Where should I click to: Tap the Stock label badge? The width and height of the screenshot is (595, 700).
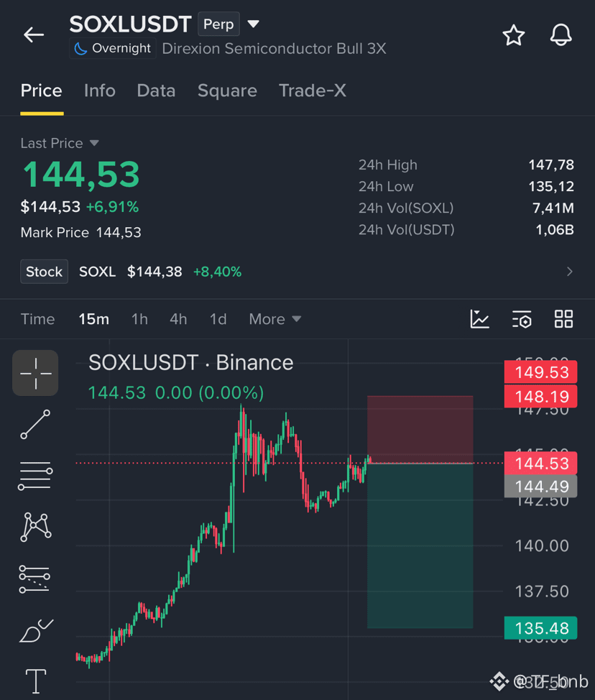(x=44, y=272)
